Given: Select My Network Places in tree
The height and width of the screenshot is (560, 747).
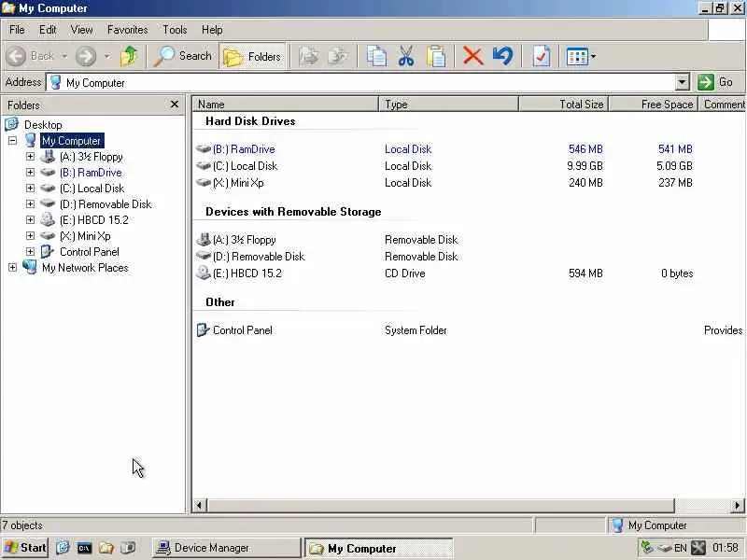Looking at the screenshot, I should click(85, 268).
